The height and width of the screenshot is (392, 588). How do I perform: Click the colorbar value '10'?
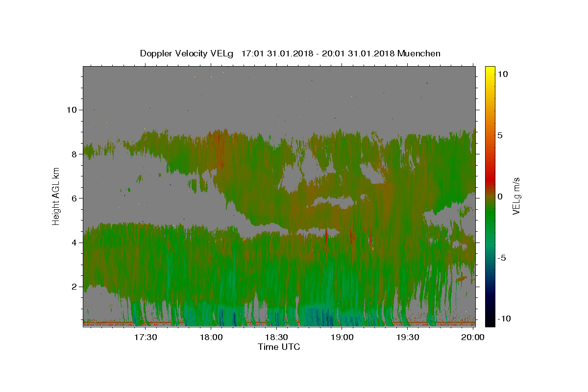point(502,74)
